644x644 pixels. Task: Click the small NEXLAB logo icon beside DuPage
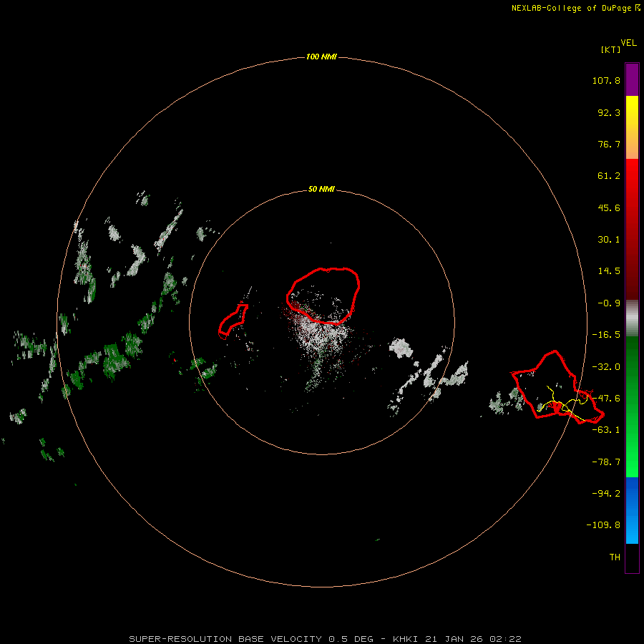638,7
